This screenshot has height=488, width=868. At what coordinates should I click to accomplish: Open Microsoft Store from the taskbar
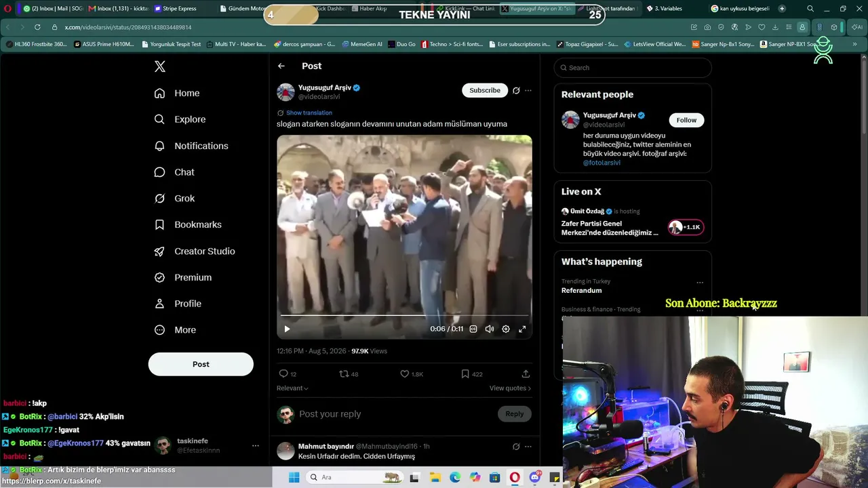[495, 477]
